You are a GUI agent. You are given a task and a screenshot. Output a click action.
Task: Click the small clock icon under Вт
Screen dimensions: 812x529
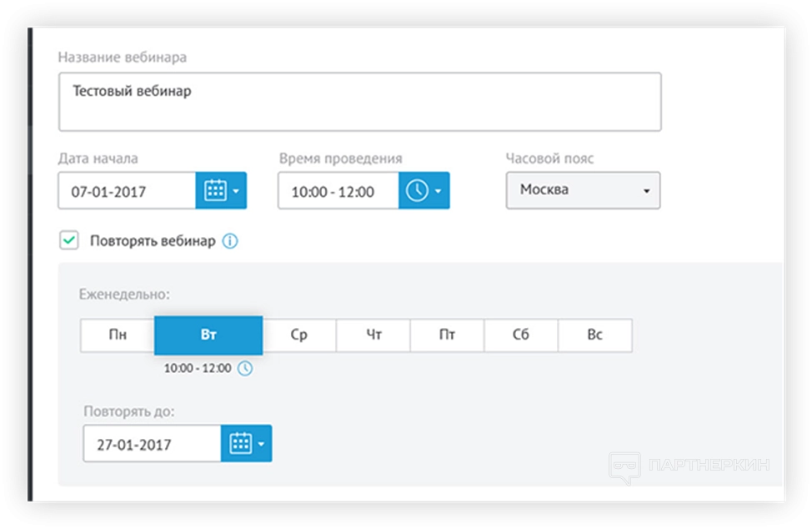pyautogui.click(x=244, y=368)
